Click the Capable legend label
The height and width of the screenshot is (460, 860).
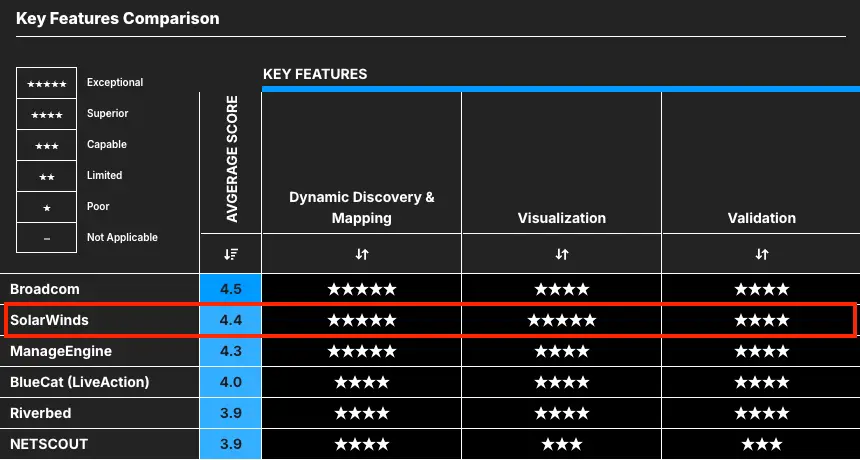coord(107,145)
